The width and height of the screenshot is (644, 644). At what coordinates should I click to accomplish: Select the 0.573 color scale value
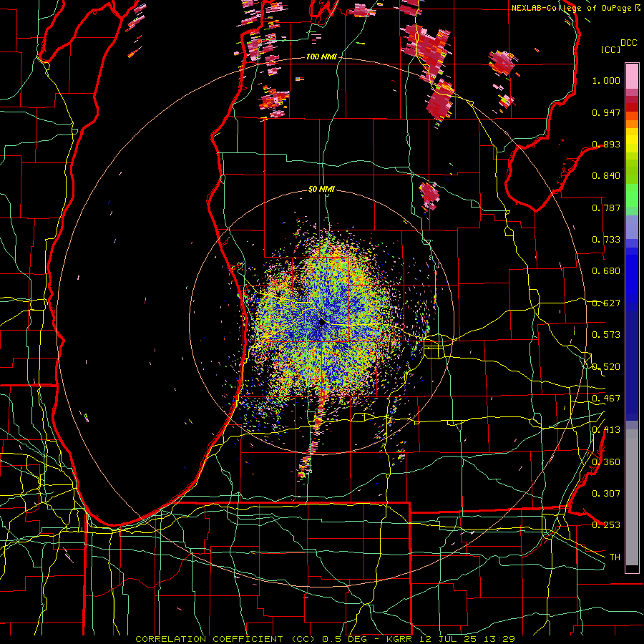[x=606, y=335]
